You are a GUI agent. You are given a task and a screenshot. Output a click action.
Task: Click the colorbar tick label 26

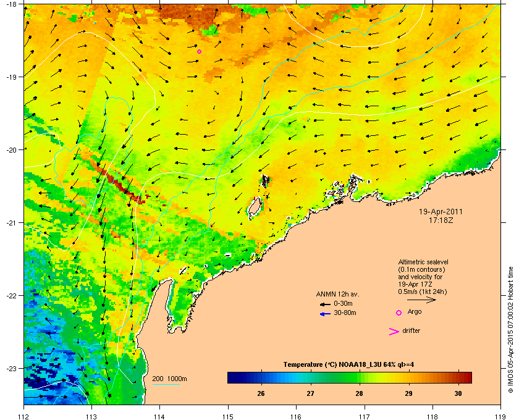point(261,393)
